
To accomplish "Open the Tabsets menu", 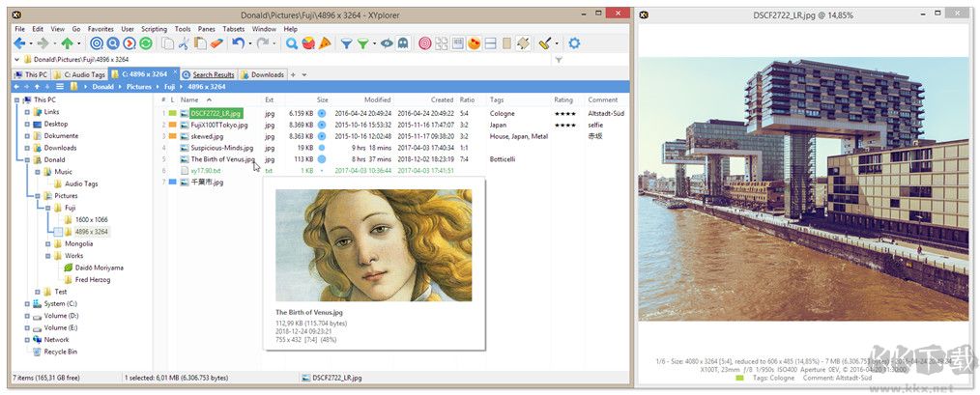I will click(235, 29).
